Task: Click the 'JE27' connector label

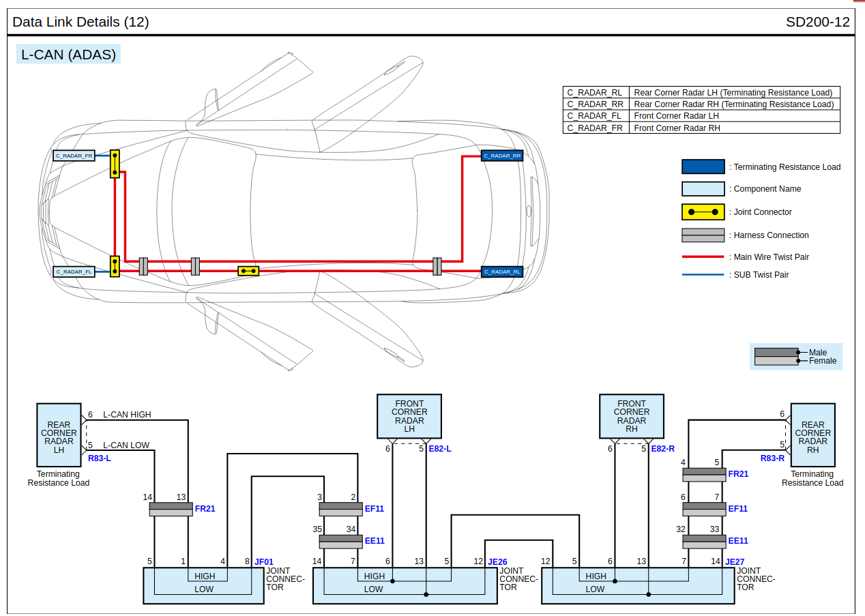Action: (x=735, y=562)
